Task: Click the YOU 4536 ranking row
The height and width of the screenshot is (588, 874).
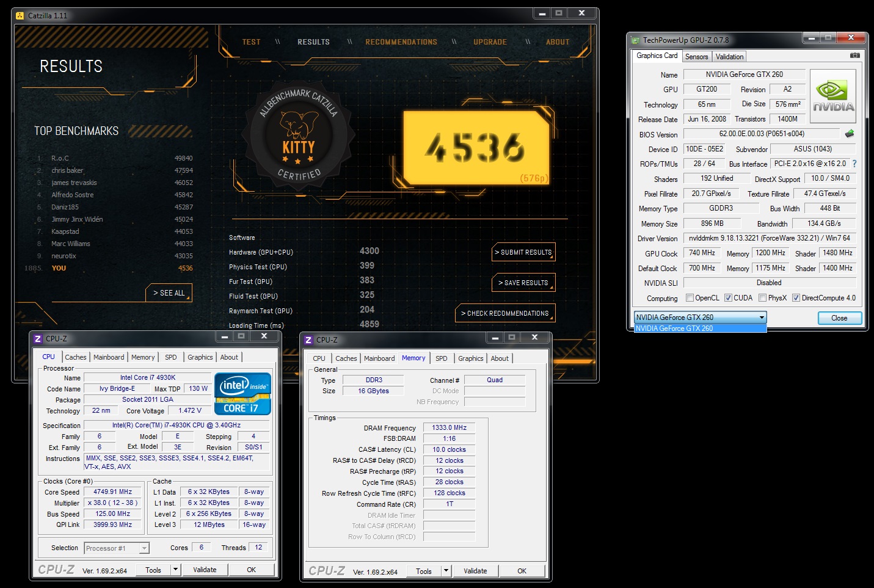Action: tap(109, 268)
